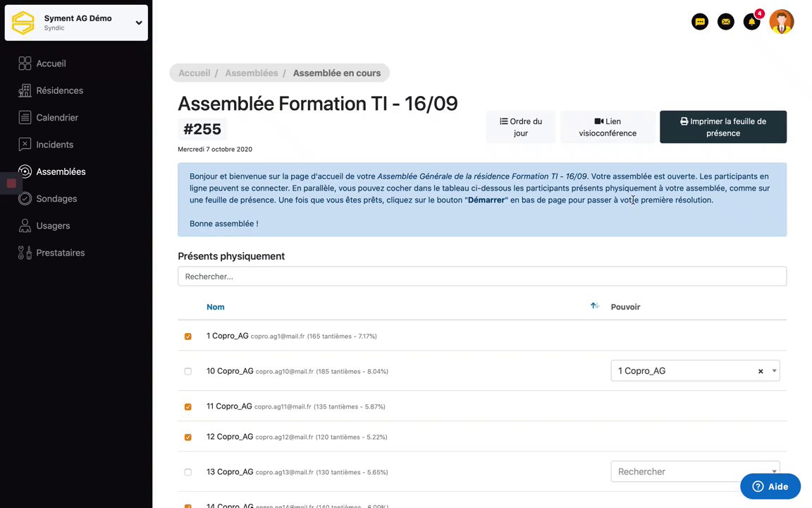Click the user avatar picture
Viewport: 812px width, 508px height.
point(782,22)
